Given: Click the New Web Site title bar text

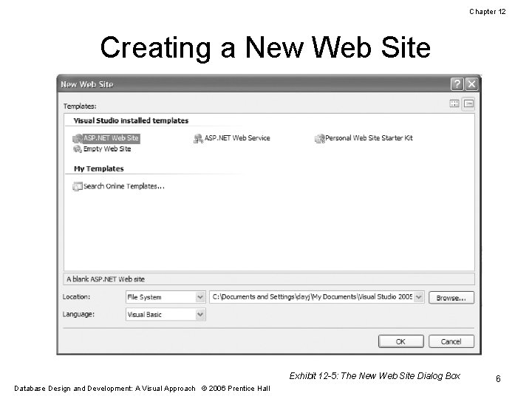Looking at the screenshot, I should coord(87,84).
